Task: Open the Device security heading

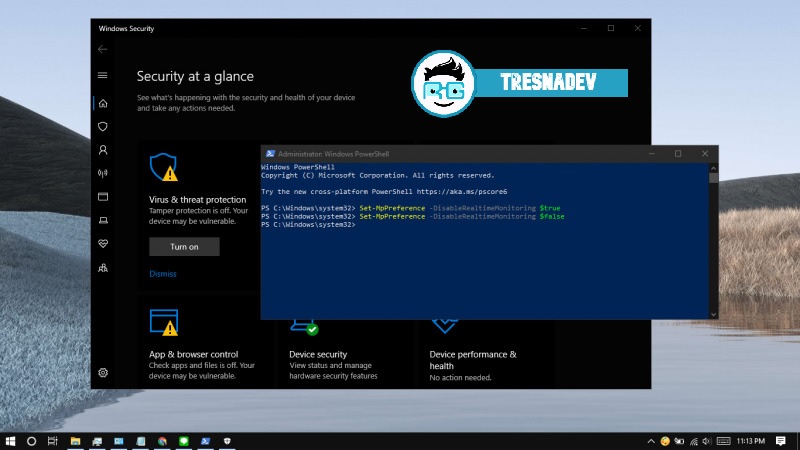Action: point(318,354)
